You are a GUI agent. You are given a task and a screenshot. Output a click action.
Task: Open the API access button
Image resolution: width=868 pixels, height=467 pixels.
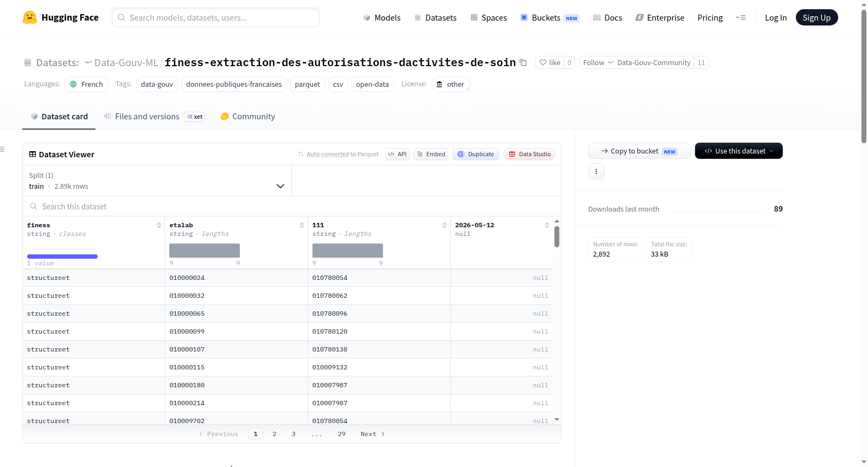397,154
